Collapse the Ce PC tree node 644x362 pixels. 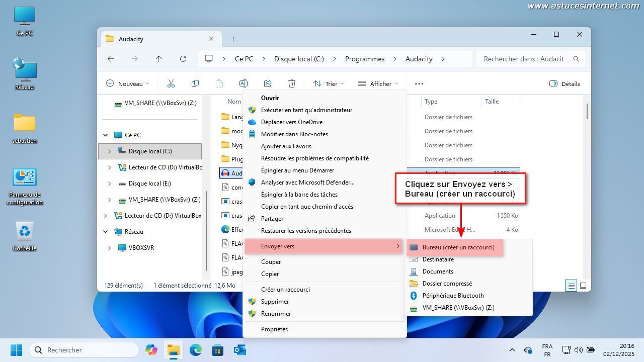(x=106, y=135)
